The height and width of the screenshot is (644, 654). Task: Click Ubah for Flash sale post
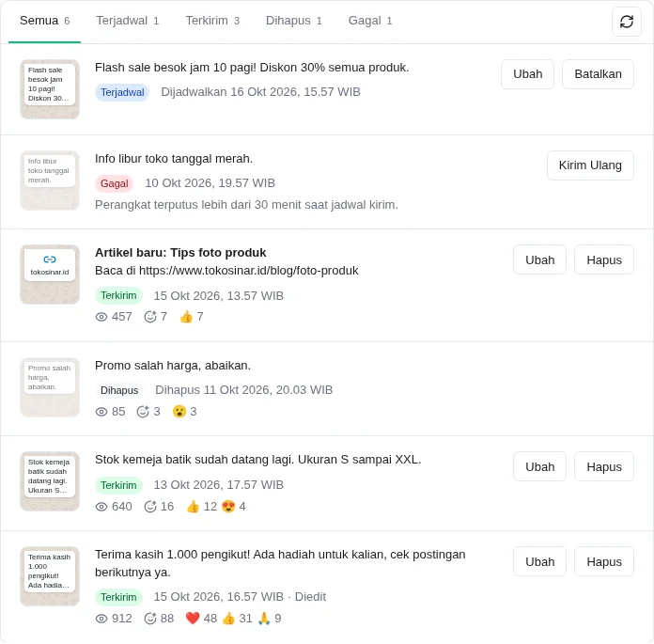[x=527, y=74]
